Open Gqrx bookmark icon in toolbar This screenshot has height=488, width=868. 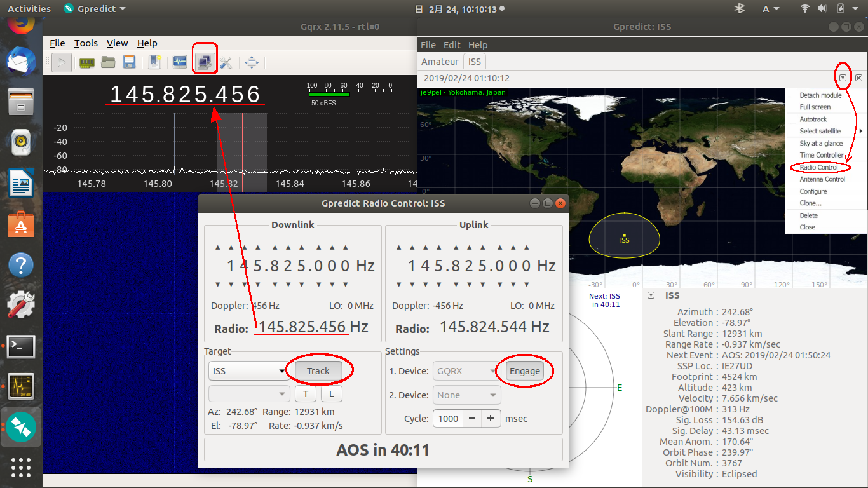[x=156, y=62]
